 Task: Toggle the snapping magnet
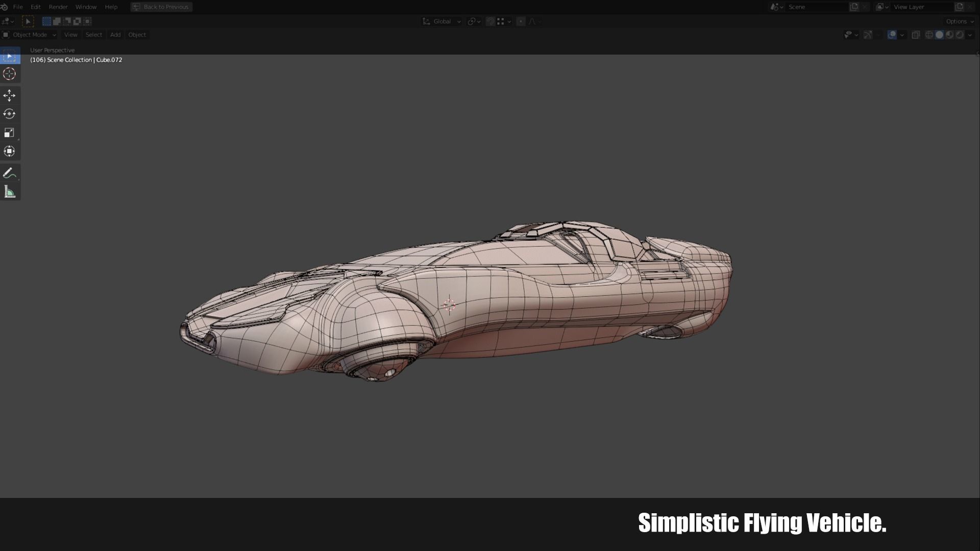[x=490, y=21]
